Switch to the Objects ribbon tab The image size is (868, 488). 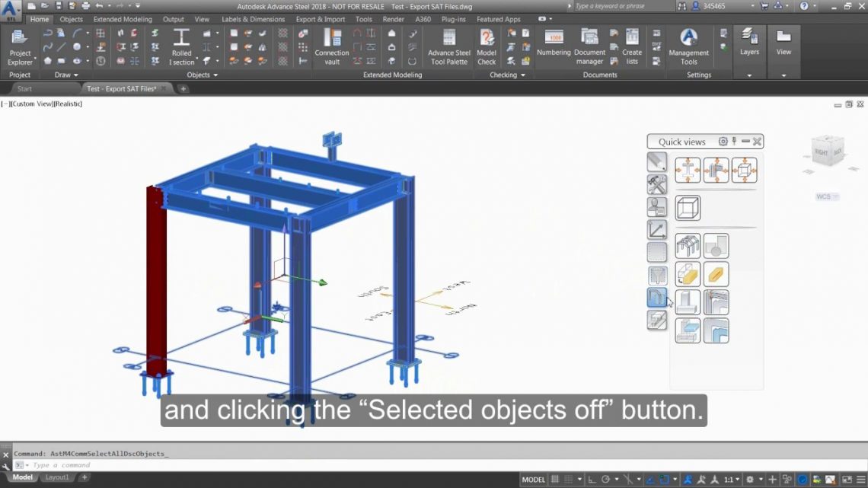click(x=71, y=19)
